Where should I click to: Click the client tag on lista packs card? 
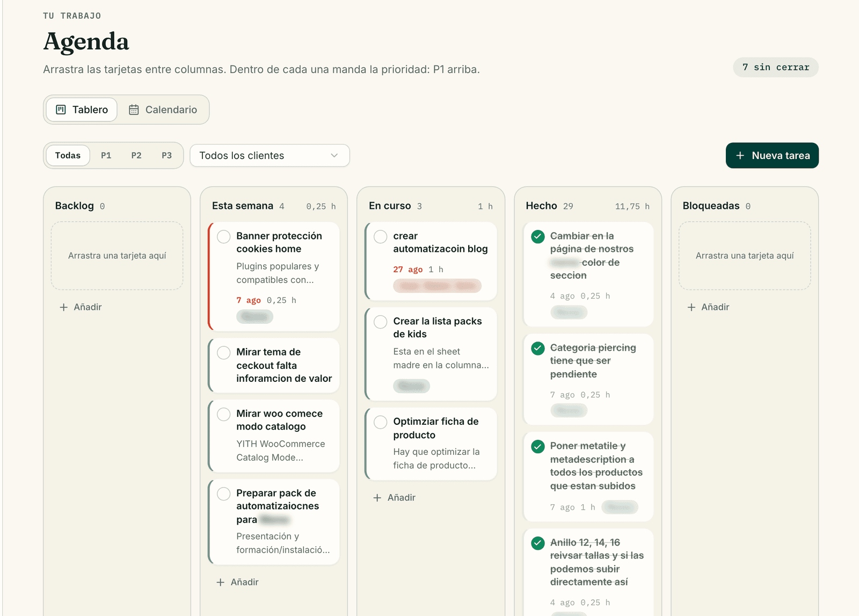click(x=411, y=386)
